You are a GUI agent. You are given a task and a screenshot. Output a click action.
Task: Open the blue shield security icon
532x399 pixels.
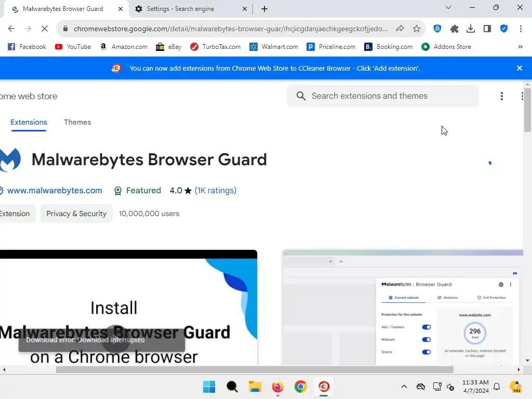pyautogui.click(x=504, y=29)
